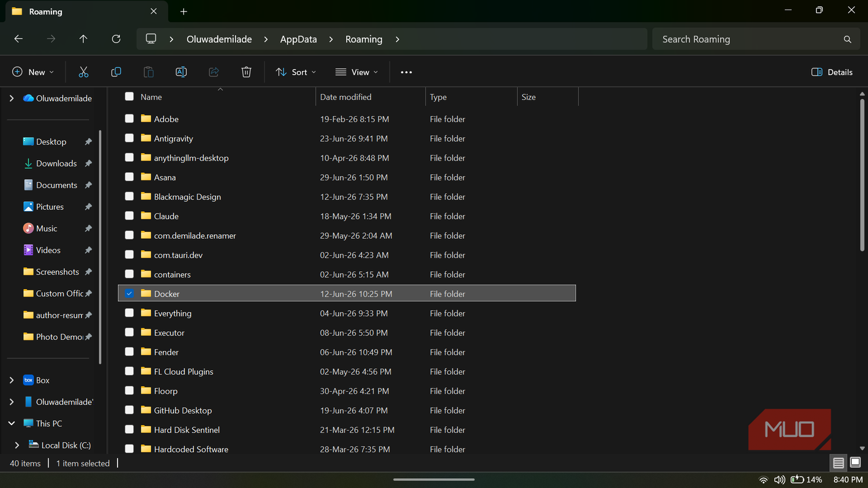Check the Fender folder checkbox
868x488 pixels.
(129, 352)
